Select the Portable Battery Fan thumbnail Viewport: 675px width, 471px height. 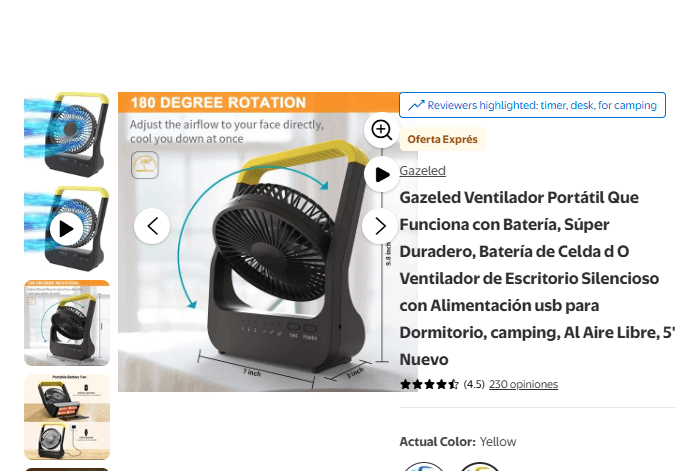(x=67, y=417)
